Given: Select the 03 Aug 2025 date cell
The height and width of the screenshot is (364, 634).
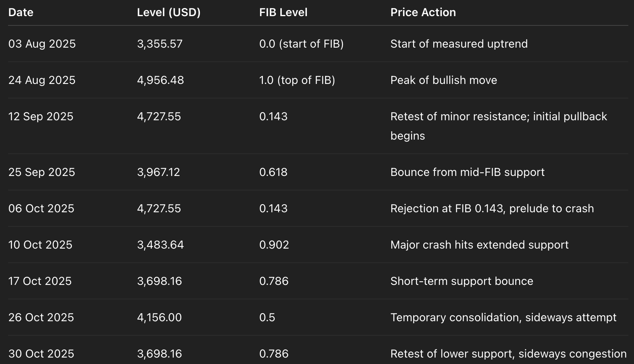Looking at the screenshot, I should (42, 44).
